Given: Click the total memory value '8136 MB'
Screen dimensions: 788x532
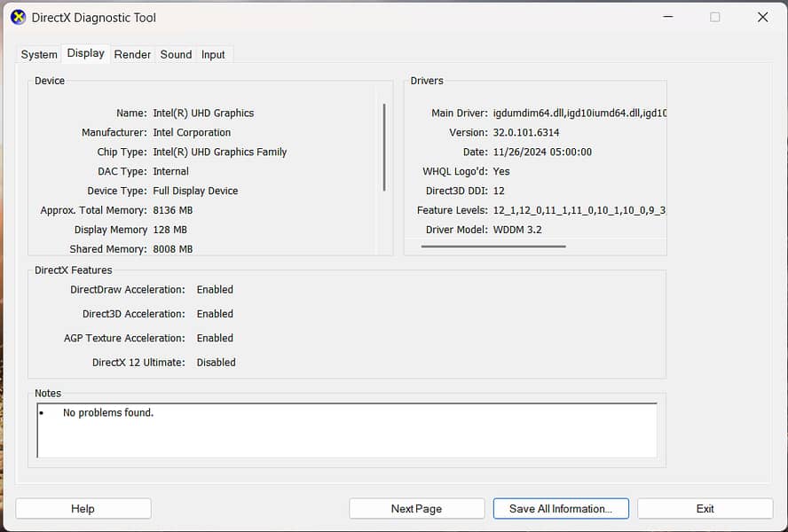Looking at the screenshot, I should click(172, 210).
